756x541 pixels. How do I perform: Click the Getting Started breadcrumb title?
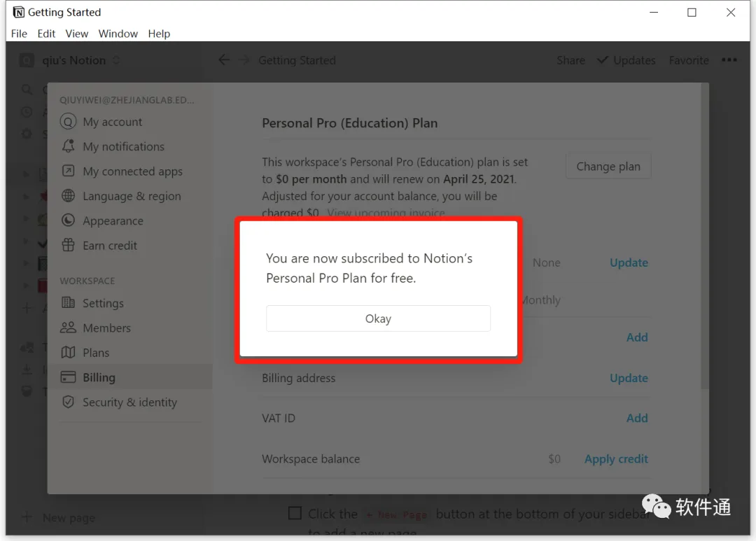(297, 60)
